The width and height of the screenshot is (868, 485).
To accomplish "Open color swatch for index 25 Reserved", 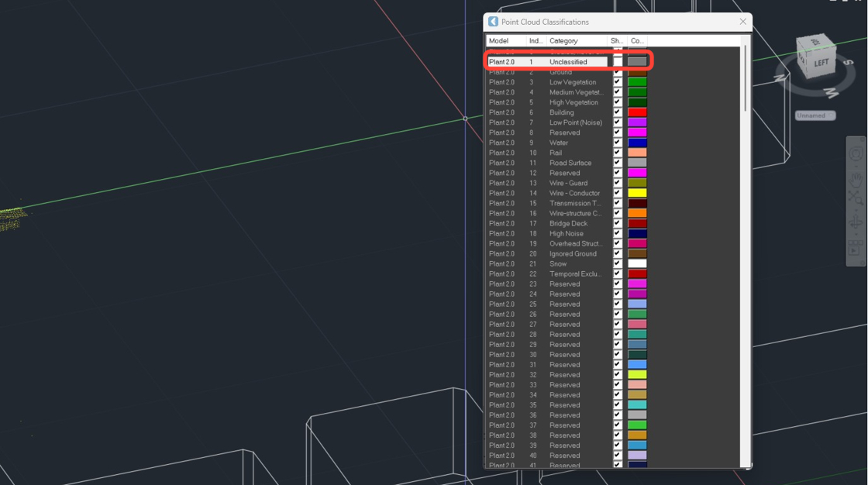I will [637, 304].
